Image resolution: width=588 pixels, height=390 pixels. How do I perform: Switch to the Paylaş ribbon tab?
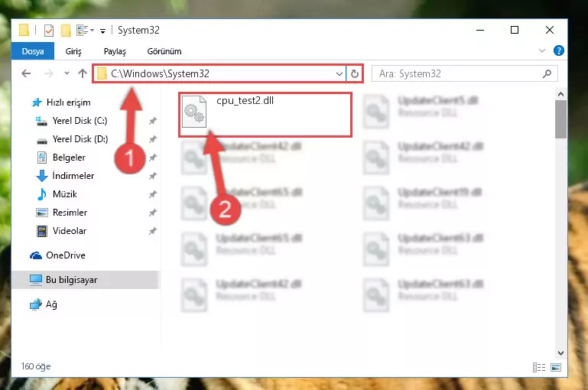[115, 51]
